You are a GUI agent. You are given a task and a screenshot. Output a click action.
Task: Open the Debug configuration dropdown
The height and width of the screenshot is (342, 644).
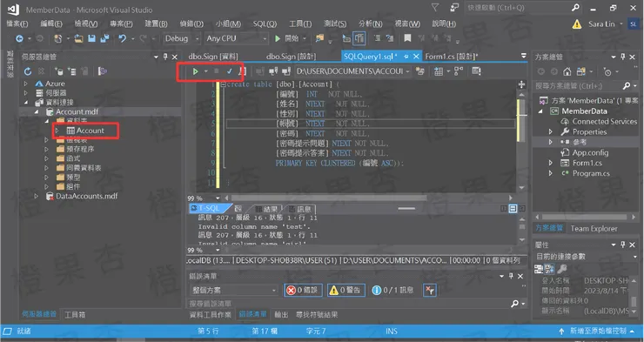182,38
